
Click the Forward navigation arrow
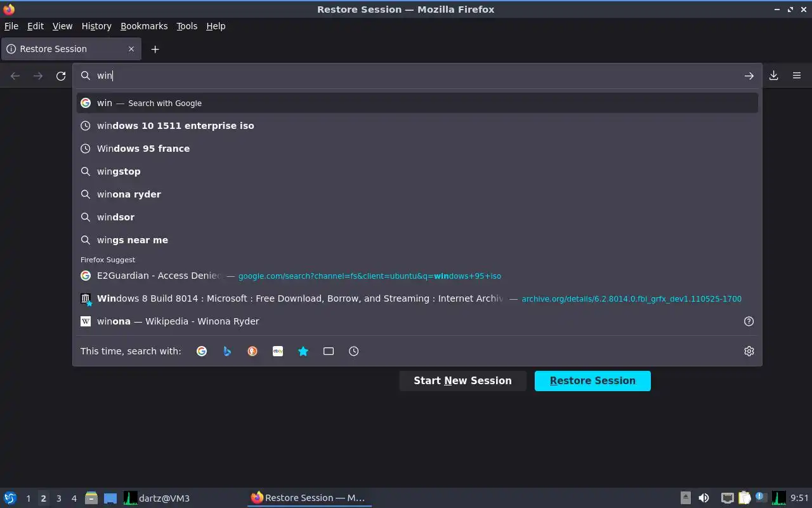pos(38,76)
